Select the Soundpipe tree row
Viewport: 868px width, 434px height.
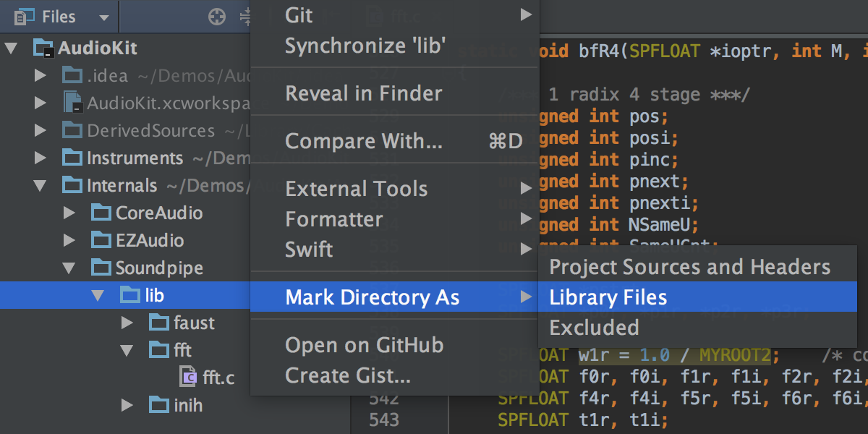(x=125, y=268)
